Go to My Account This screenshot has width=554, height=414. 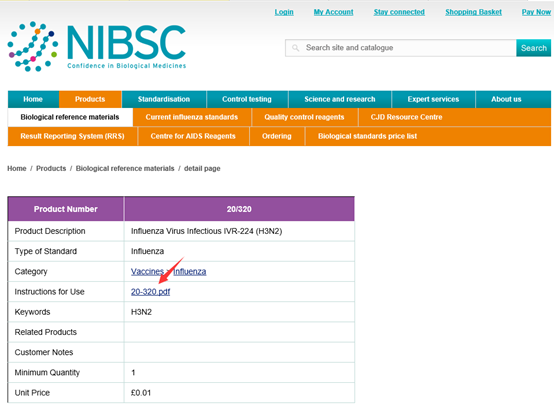point(334,12)
